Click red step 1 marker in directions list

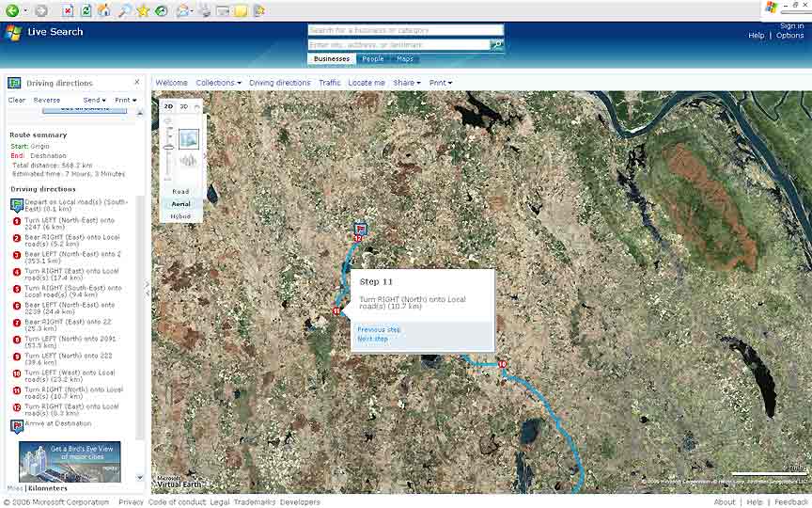(x=17, y=221)
